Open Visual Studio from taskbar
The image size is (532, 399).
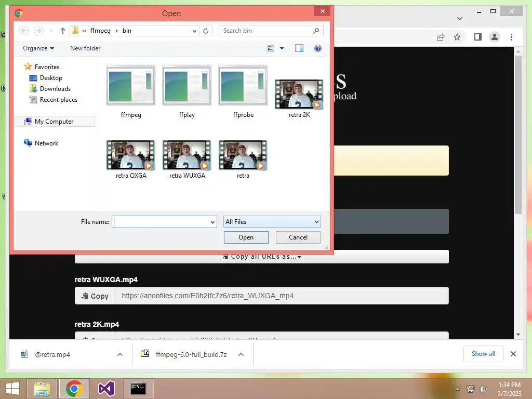(106, 389)
